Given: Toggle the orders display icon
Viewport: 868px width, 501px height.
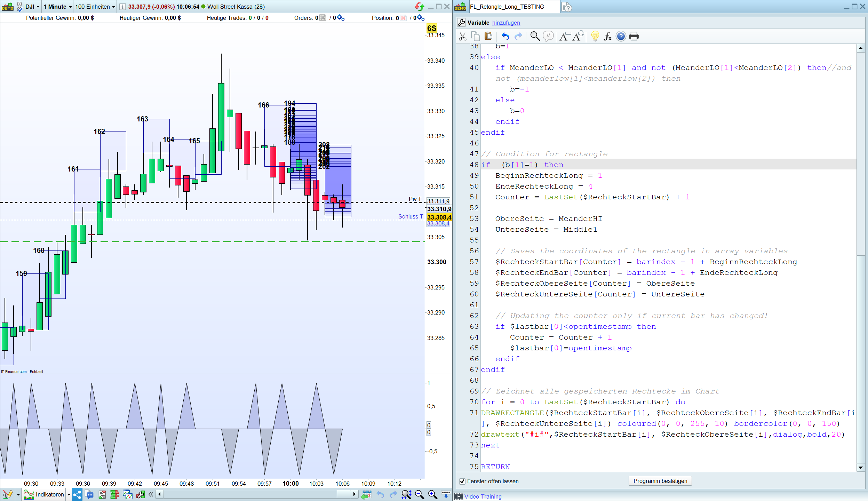Looking at the screenshot, I should click(323, 18).
